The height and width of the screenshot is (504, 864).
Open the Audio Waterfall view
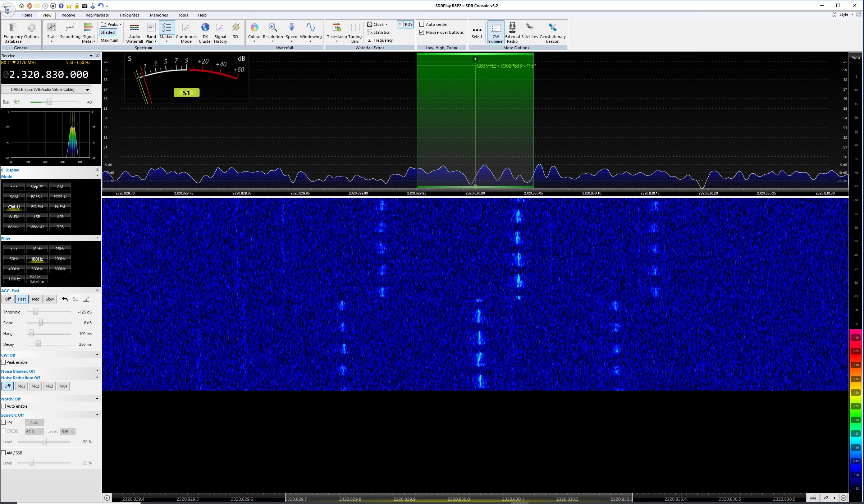pyautogui.click(x=134, y=32)
